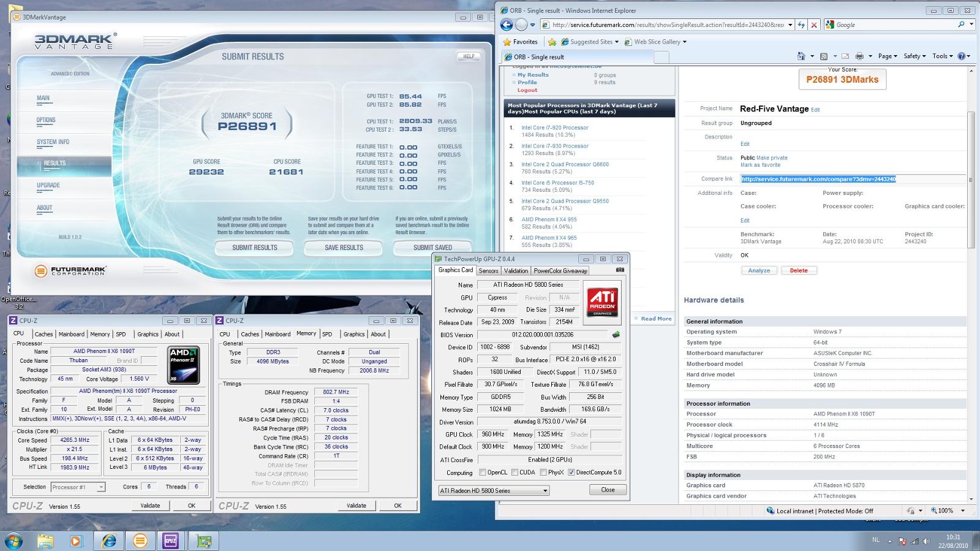Click the CPU-Z purple taskbar icon
Viewport: 980px width, 551px height.
click(171, 541)
